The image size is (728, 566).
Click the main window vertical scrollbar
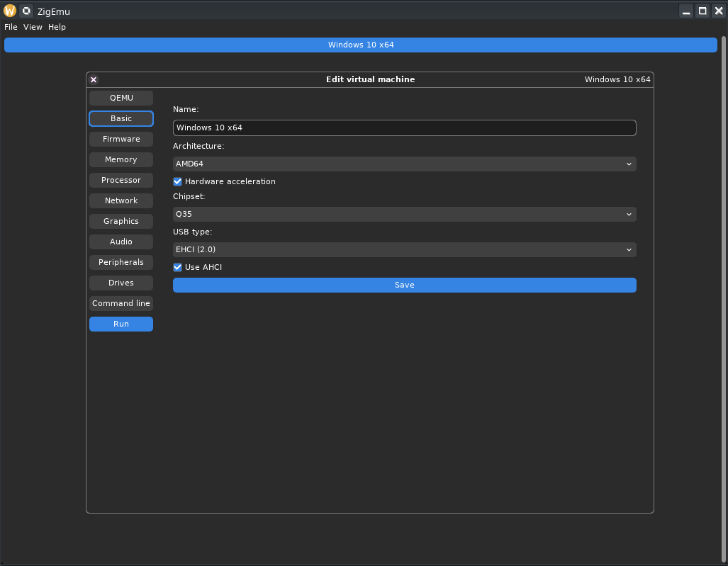point(722,300)
